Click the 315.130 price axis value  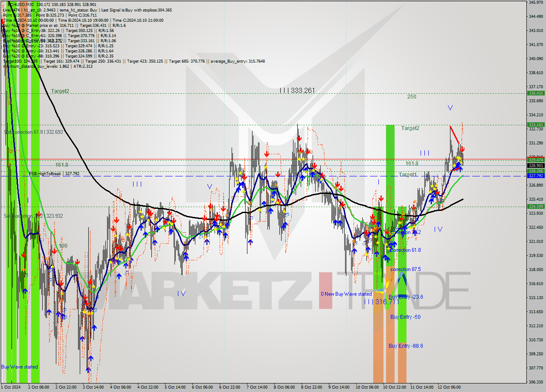tap(536, 297)
